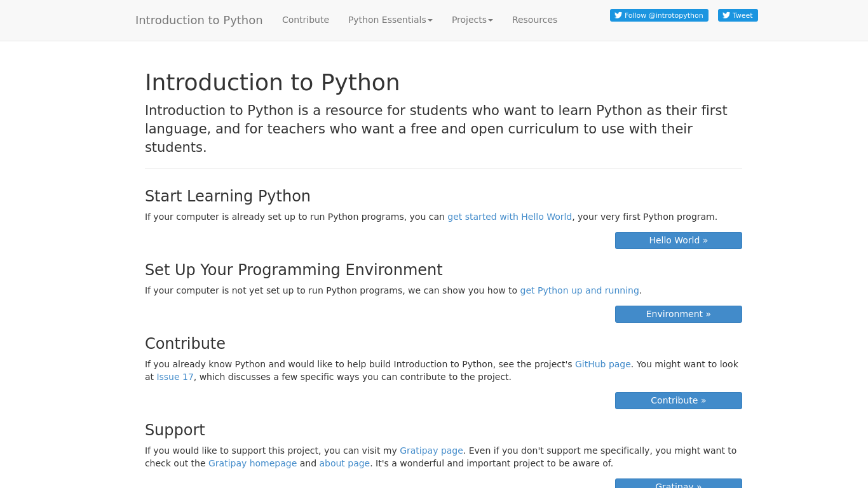
Task: Open the Gratipay homepage link
Action: point(252,463)
